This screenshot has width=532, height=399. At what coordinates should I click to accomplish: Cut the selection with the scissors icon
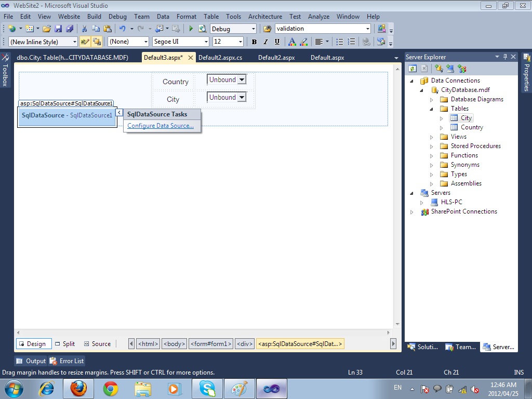[85, 29]
